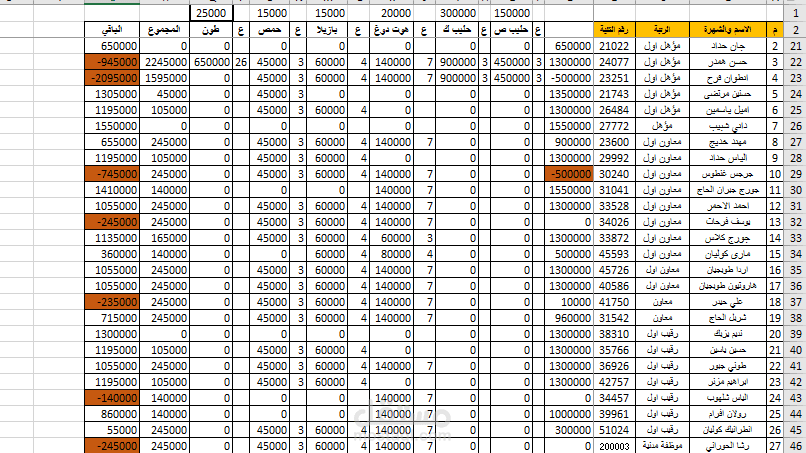Click the total cell showing 2245000
Viewport: 806px width, 453px height.
pos(164,62)
